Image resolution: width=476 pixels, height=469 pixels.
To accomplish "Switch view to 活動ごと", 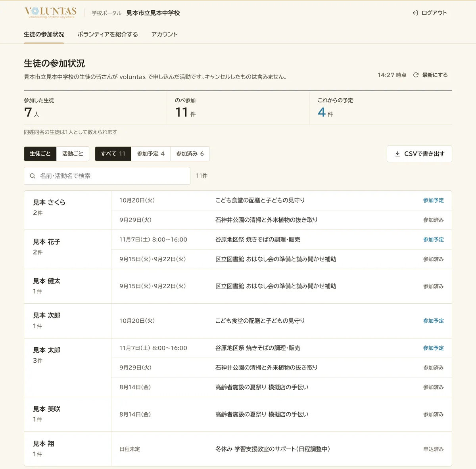I will (73, 154).
